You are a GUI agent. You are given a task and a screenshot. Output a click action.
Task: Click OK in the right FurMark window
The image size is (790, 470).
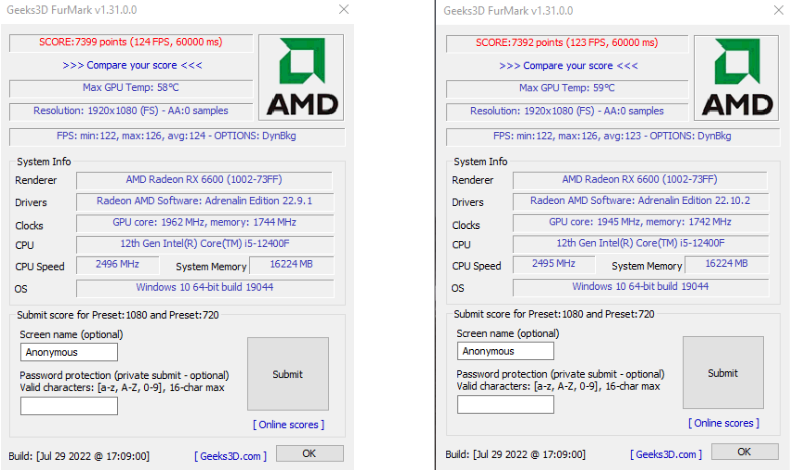click(x=745, y=452)
